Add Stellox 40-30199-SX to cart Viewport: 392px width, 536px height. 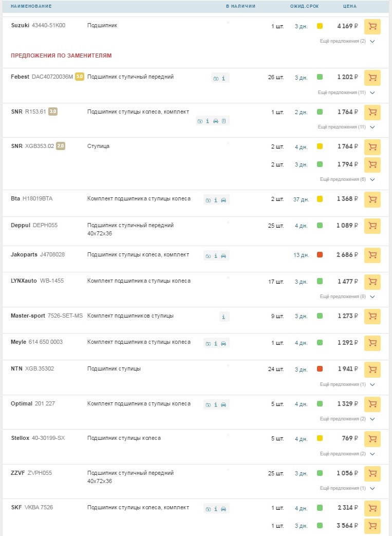[372, 439]
